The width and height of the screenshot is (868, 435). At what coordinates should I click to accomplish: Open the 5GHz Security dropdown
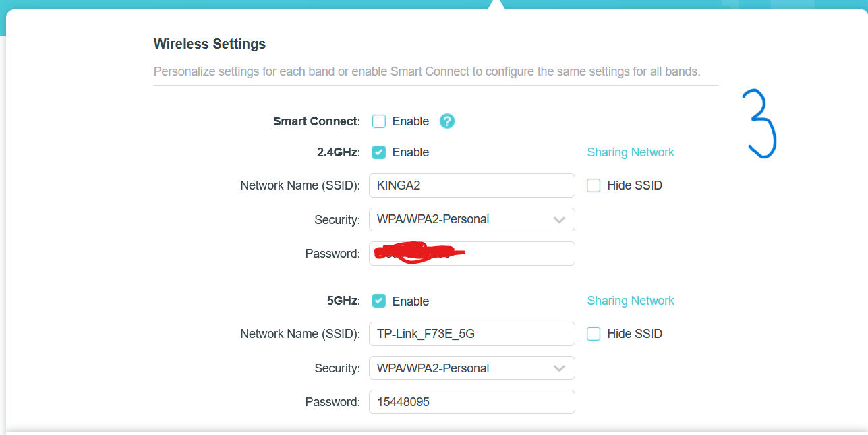coord(472,368)
